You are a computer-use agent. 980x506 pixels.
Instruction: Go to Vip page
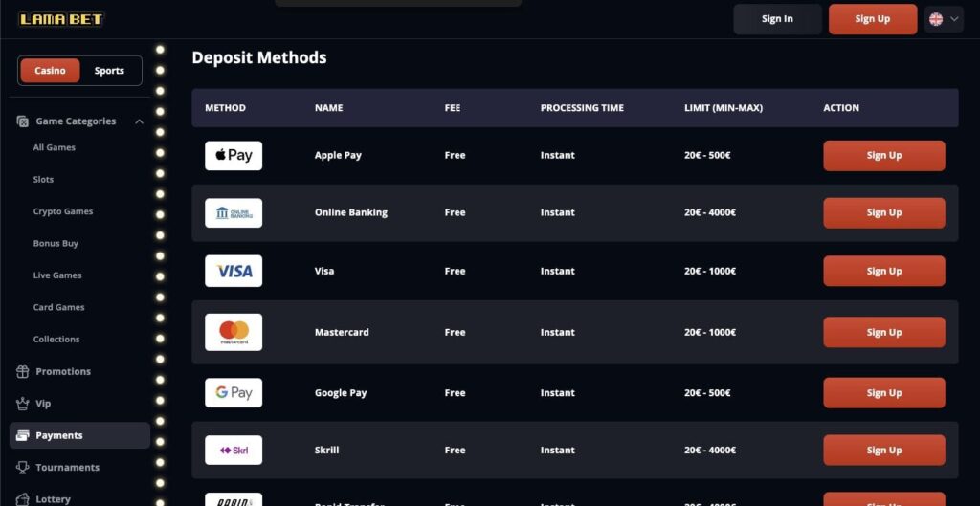pyautogui.click(x=43, y=404)
